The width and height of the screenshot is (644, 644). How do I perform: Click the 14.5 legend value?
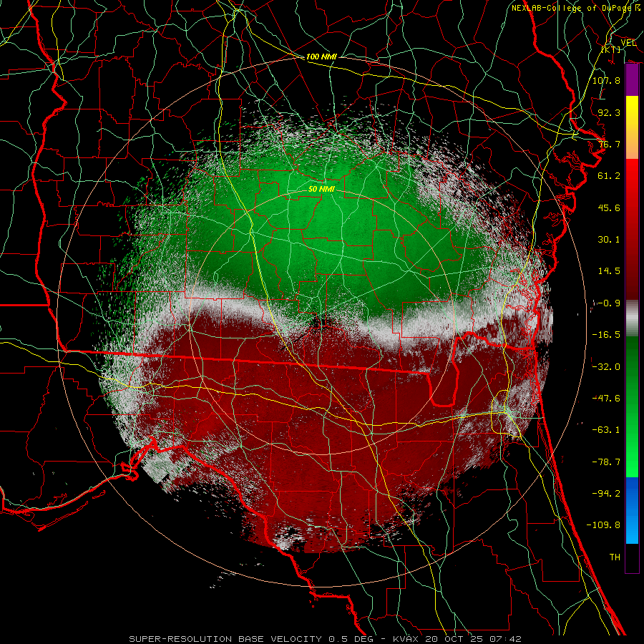click(x=609, y=271)
